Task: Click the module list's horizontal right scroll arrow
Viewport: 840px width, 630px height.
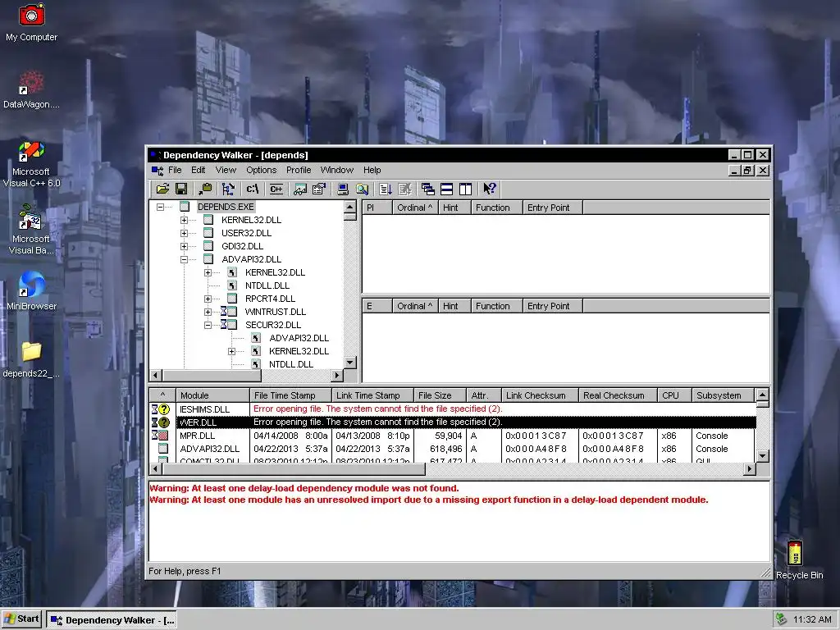Action: pos(750,468)
